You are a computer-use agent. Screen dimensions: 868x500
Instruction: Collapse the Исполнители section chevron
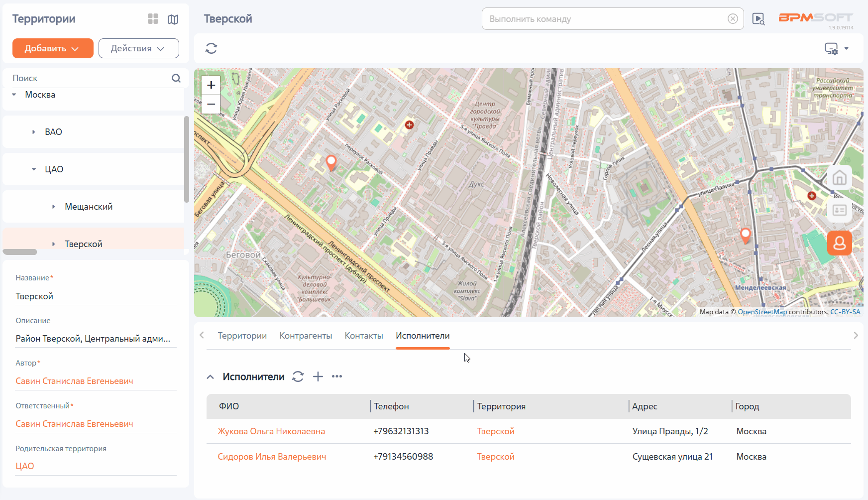pos(211,377)
